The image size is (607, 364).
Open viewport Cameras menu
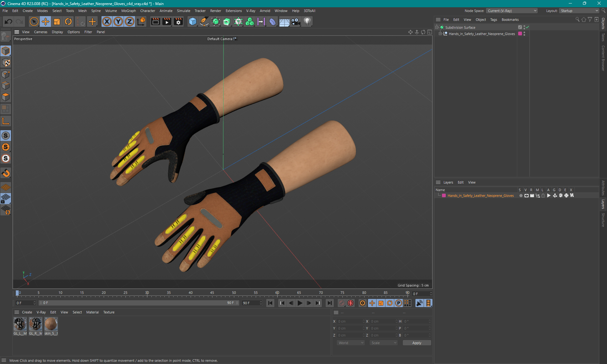40,32
